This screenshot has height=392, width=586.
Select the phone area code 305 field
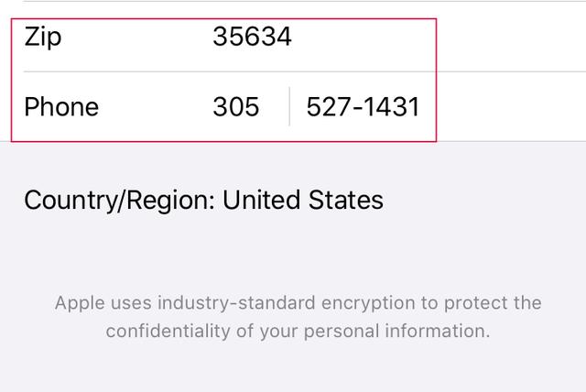click(236, 107)
